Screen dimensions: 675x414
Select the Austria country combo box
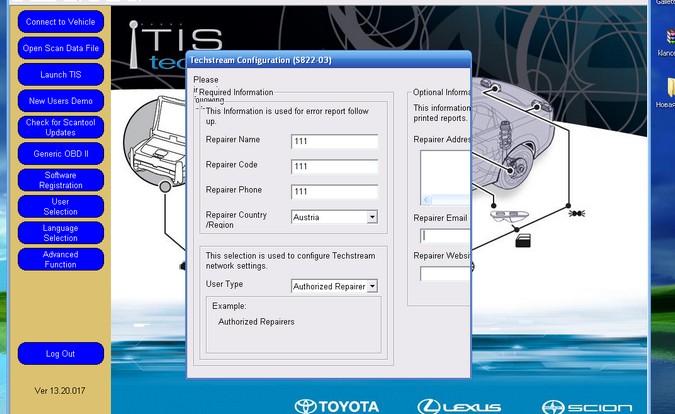(334, 217)
